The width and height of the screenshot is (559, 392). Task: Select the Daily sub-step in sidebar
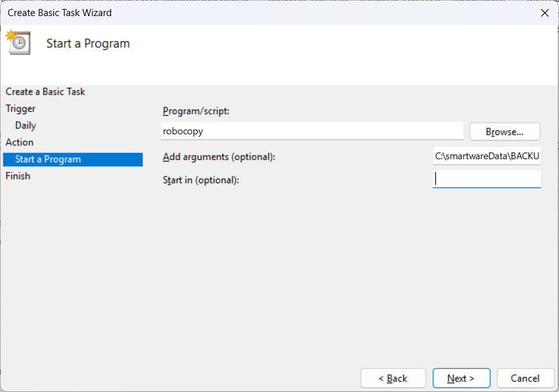click(x=26, y=125)
